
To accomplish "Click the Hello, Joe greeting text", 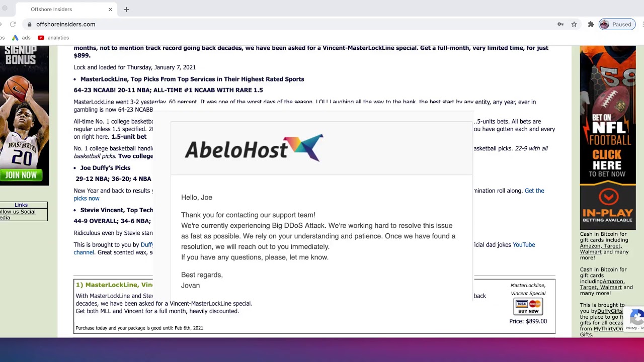I will (x=197, y=197).
